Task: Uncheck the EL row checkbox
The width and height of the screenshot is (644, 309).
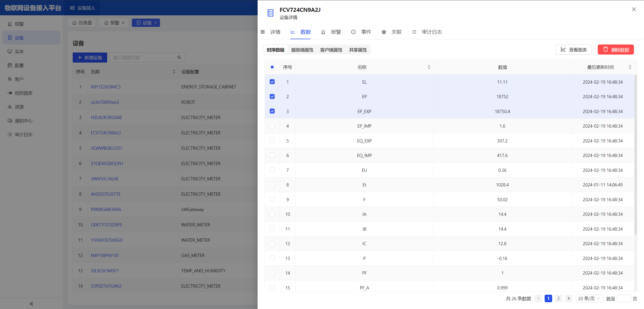Action: coord(272,82)
